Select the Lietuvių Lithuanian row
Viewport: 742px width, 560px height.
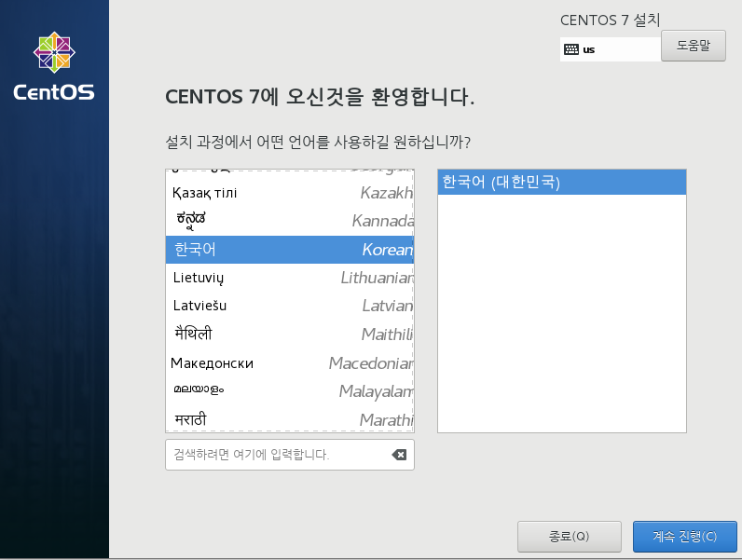[x=290, y=278]
